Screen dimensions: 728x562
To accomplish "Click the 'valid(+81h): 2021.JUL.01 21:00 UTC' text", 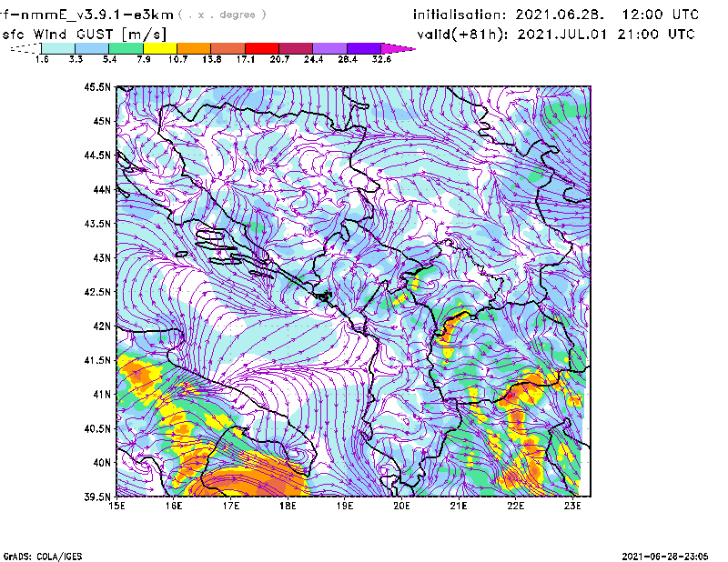I will coord(556,35).
